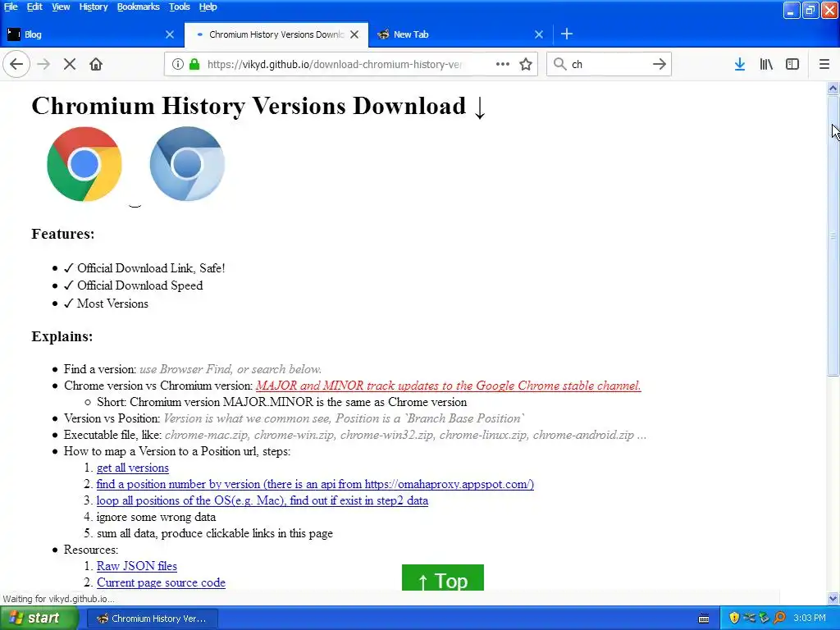Click the green padlock security icon
Viewport: 840px width, 630px height.
pyautogui.click(x=194, y=64)
